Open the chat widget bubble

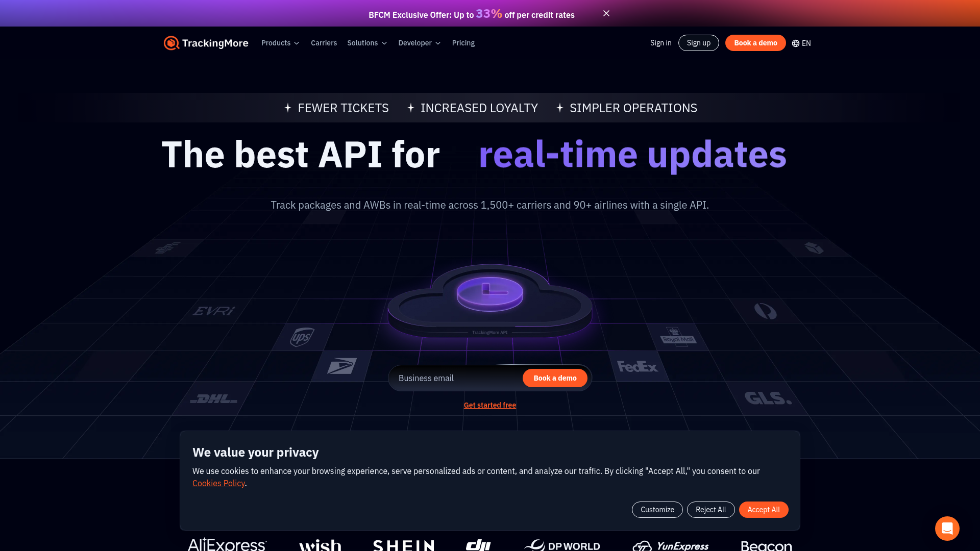pos(947,529)
